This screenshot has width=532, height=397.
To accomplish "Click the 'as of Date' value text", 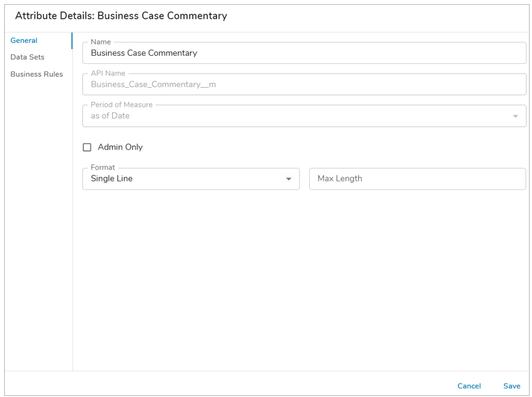I will click(110, 116).
